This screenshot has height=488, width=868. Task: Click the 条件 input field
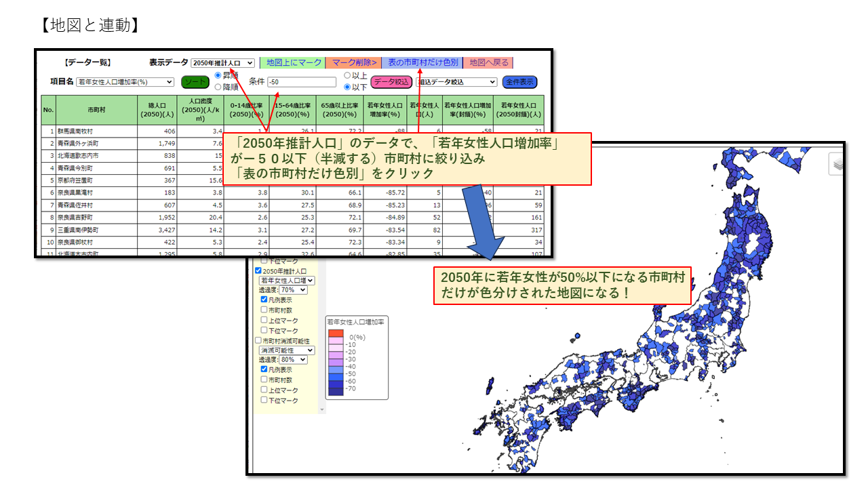pyautogui.click(x=302, y=82)
